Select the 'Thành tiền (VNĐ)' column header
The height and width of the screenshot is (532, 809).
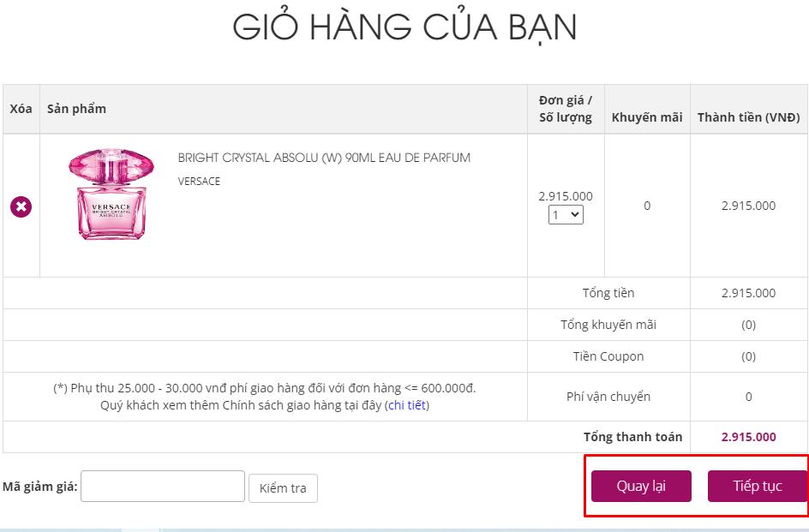point(749,117)
